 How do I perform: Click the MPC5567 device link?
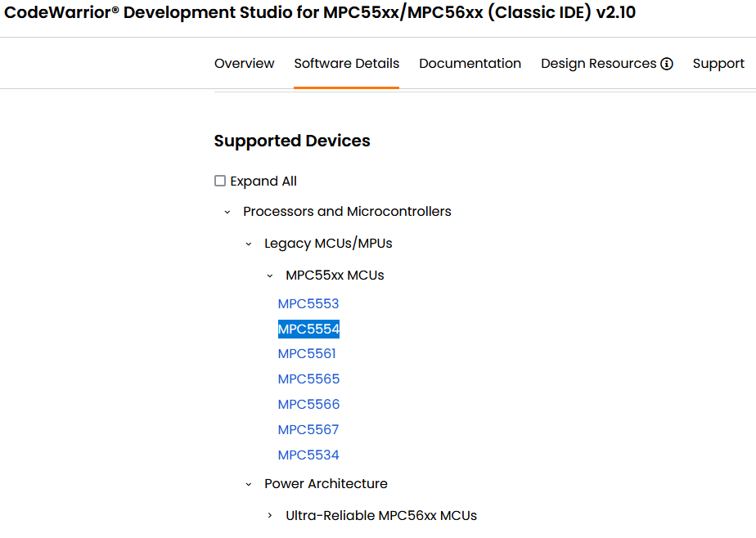coord(308,429)
